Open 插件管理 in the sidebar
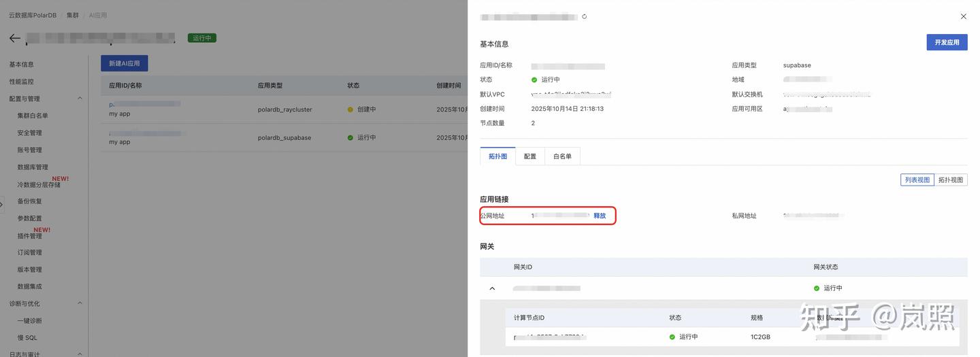The image size is (980, 357). (30, 235)
